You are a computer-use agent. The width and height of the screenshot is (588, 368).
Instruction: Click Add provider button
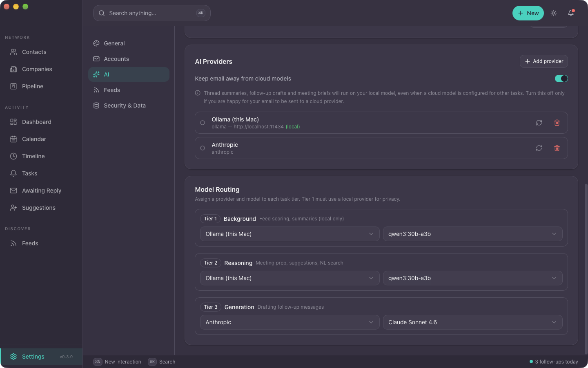click(x=544, y=61)
